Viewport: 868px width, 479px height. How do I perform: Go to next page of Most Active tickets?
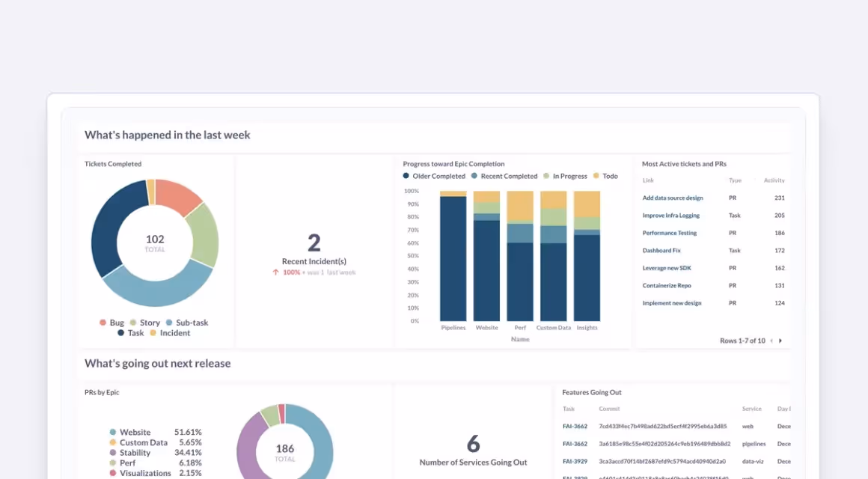780,341
